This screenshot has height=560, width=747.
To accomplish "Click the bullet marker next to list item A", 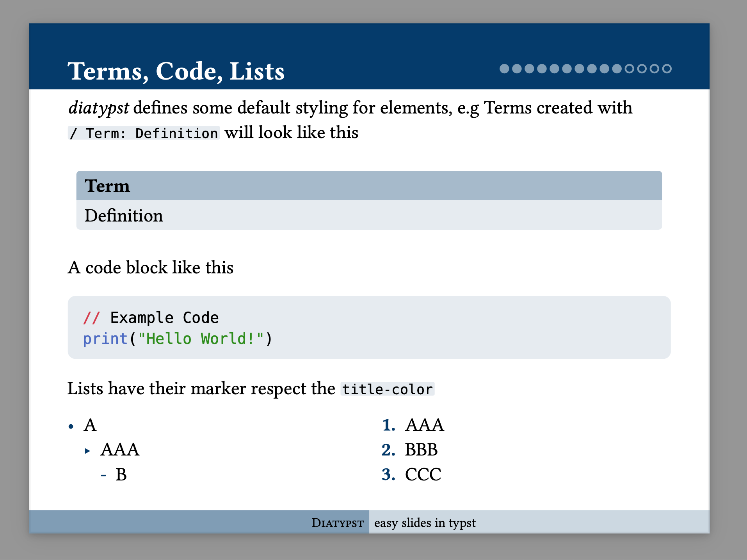I will [71, 426].
